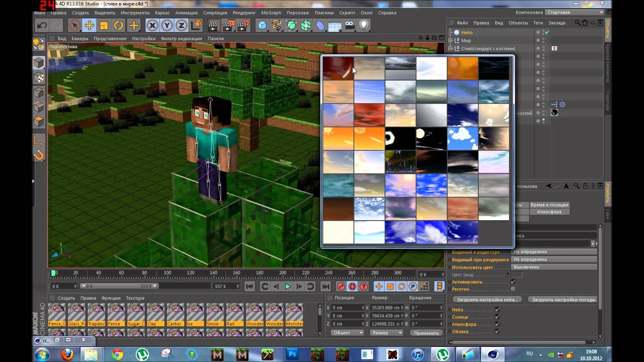This screenshot has height=362, width=644.
Task: Collapse the Стив(стандарт с костями) node
Action: [451, 48]
